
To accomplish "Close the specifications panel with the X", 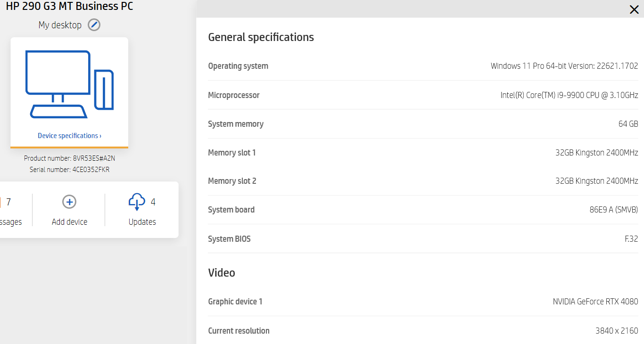I will point(634,9).
